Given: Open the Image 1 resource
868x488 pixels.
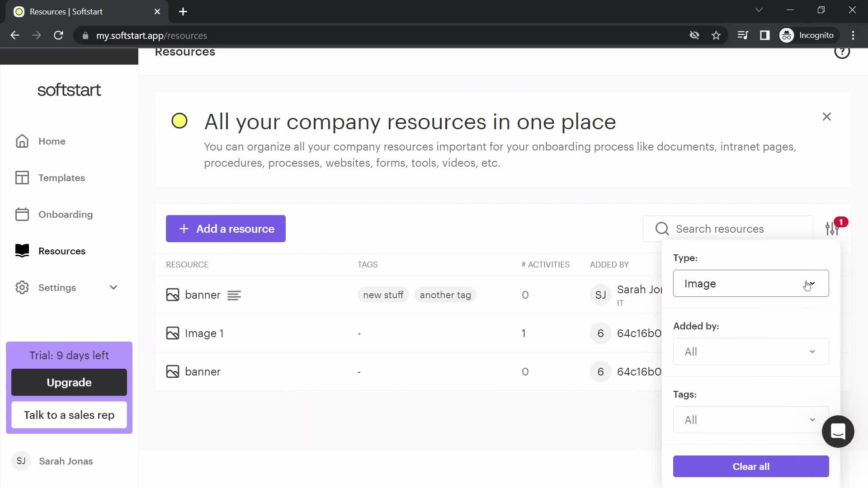Looking at the screenshot, I should coord(204,333).
